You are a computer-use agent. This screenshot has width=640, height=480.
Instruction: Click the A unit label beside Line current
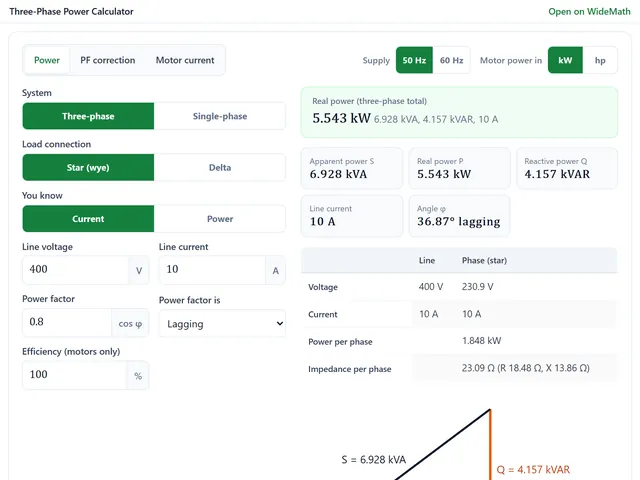pyautogui.click(x=276, y=270)
